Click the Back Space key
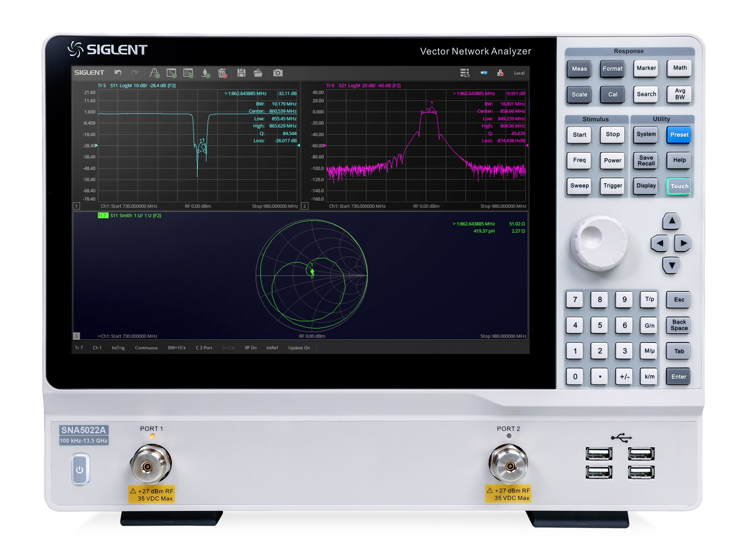This screenshot has width=747, height=560. click(679, 325)
